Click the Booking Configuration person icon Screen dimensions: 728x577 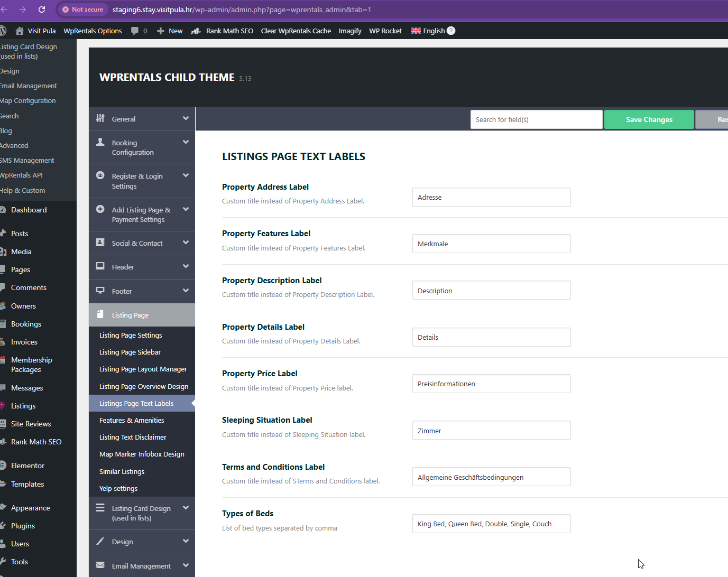coord(100,142)
